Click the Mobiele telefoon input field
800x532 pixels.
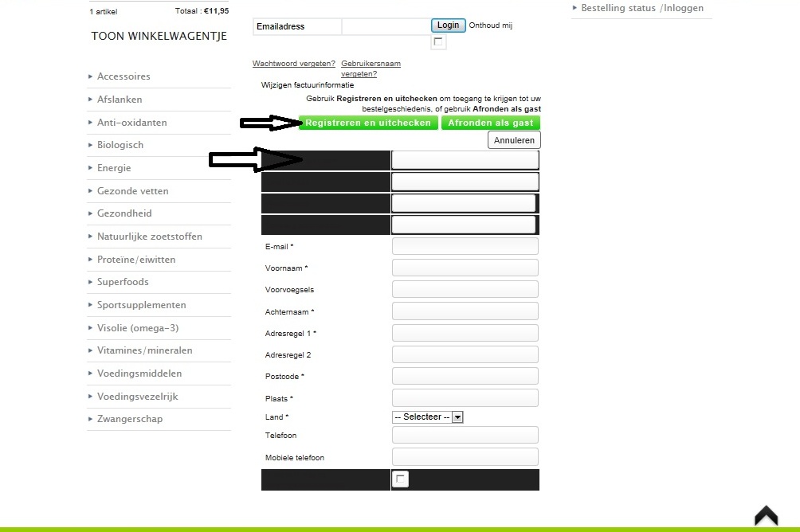pyautogui.click(x=465, y=457)
